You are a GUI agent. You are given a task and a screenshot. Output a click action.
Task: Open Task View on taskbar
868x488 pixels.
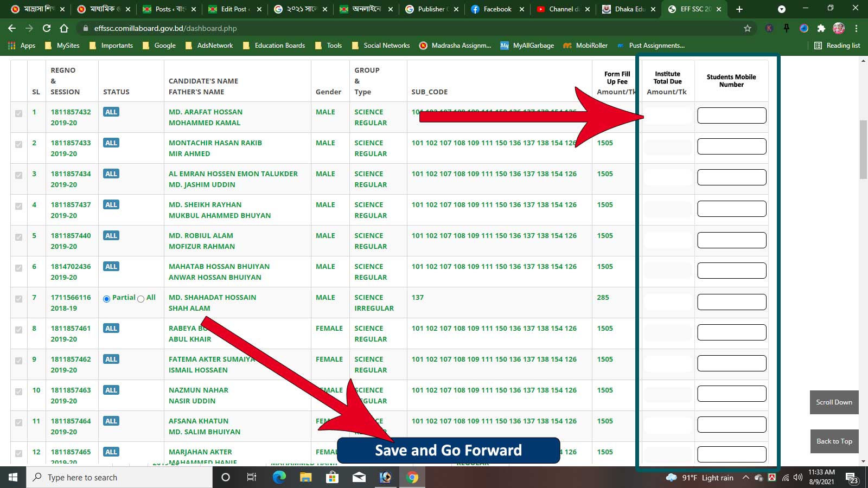[x=252, y=477]
